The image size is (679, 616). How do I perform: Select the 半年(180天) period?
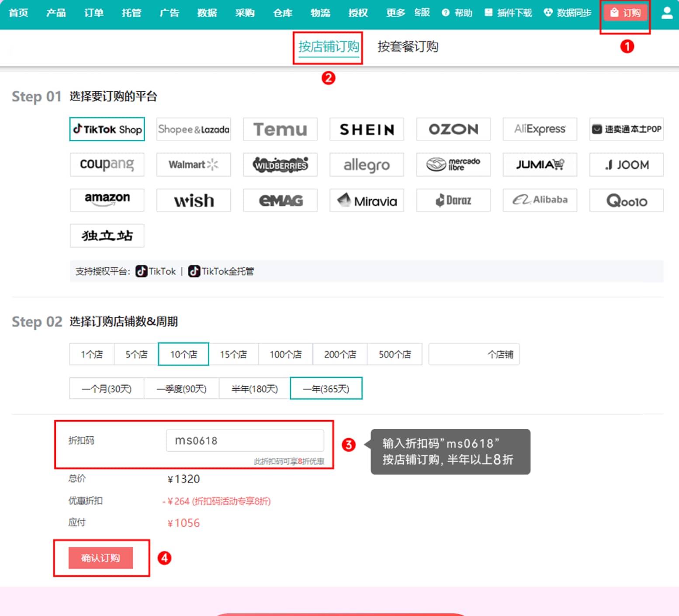click(x=254, y=389)
